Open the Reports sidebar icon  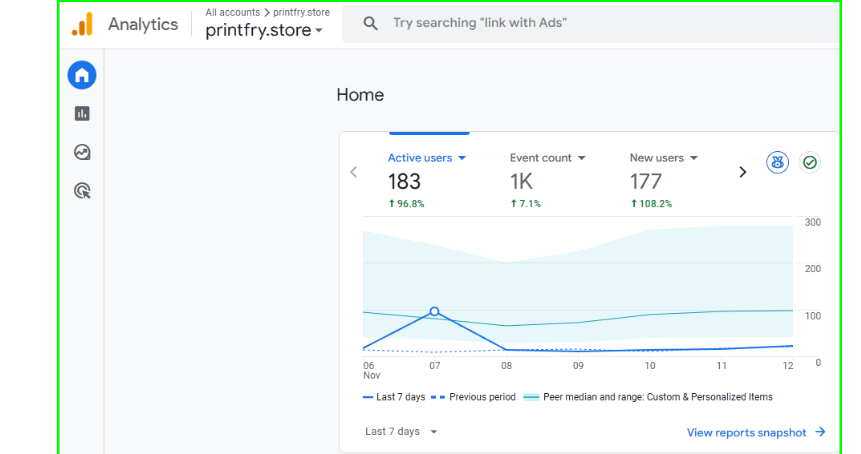82,114
